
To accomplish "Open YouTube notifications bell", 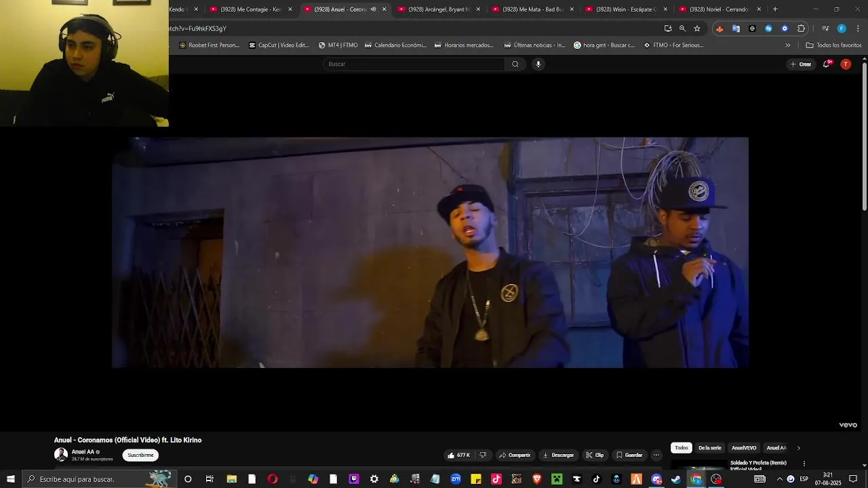I will click(826, 64).
